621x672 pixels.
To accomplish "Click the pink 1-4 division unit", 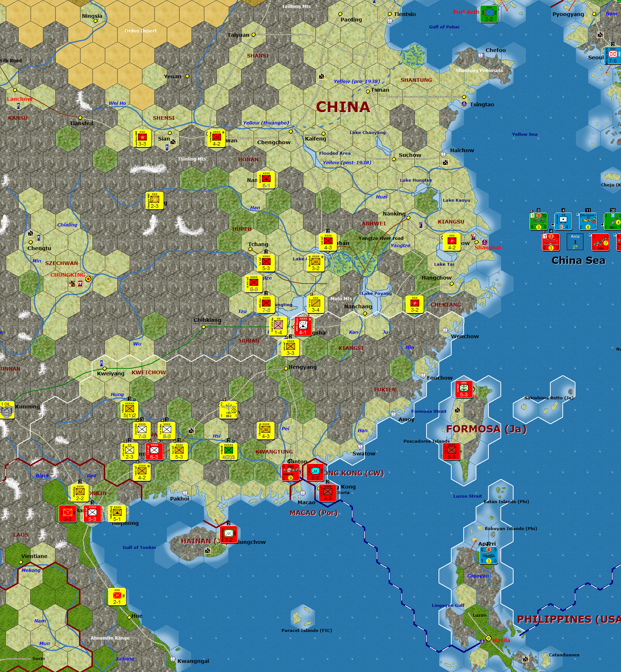I will tap(278, 326).
